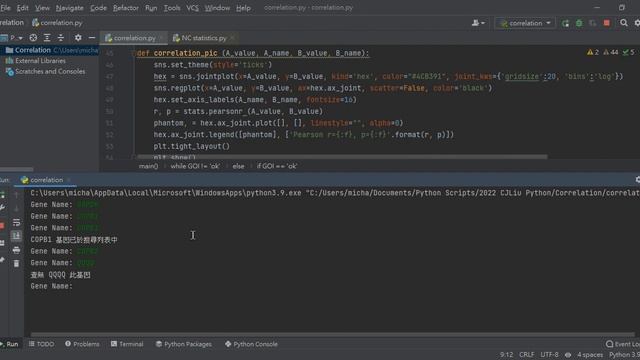Click the UTF-8 encoding in status bar
Image resolution: width=640 pixels, height=360 pixels.
549,355
